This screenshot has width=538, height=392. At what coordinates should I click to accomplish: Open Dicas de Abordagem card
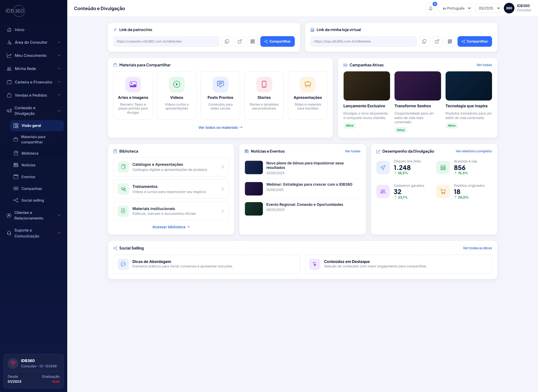tap(207, 264)
